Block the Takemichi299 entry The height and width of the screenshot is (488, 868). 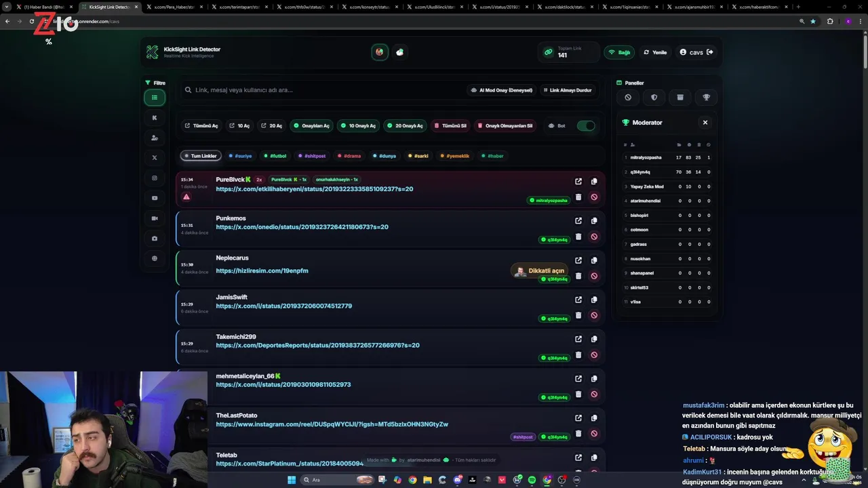click(x=594, y=354)
